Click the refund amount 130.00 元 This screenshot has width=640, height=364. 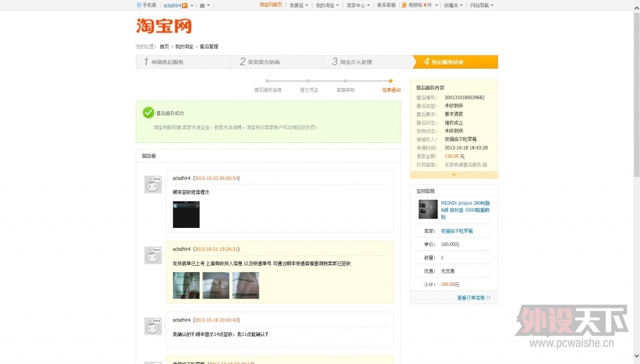point(454,156)
